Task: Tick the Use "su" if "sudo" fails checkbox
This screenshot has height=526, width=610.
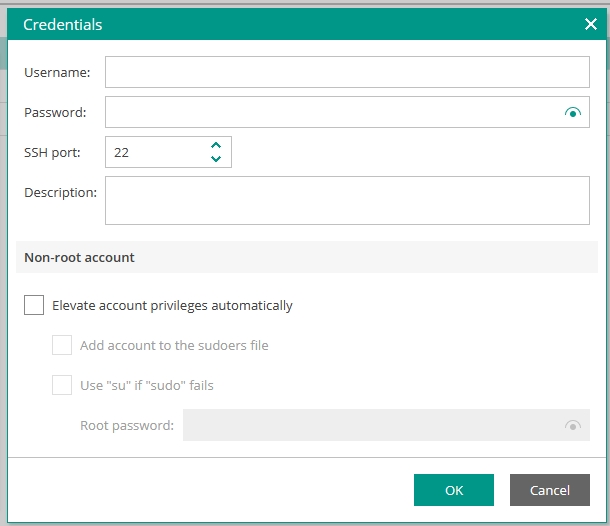Action: pos(62,385)
